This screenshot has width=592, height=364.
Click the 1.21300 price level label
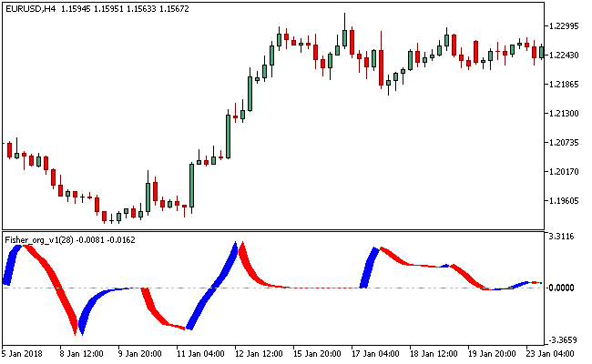(x=566, y=114)
